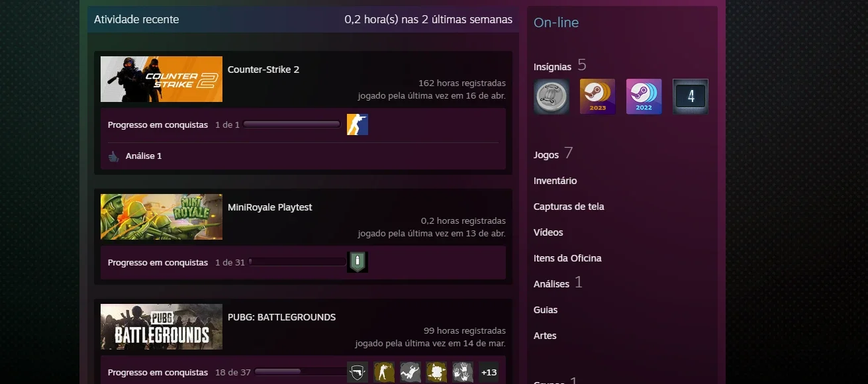Click the 0,2 horas registradas text
Image resolution: width=868 pixels, height=384 pixels.
tap(463, 221)
